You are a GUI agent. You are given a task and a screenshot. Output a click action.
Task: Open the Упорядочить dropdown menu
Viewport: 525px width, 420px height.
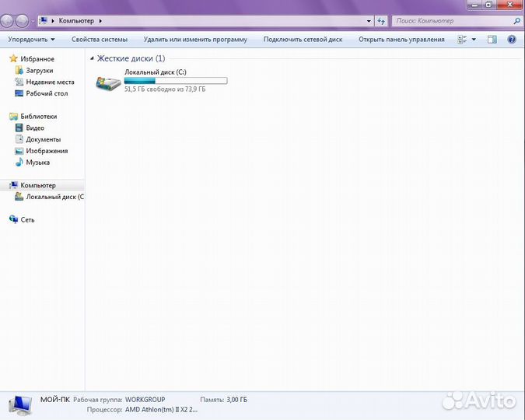coord(31,39)
